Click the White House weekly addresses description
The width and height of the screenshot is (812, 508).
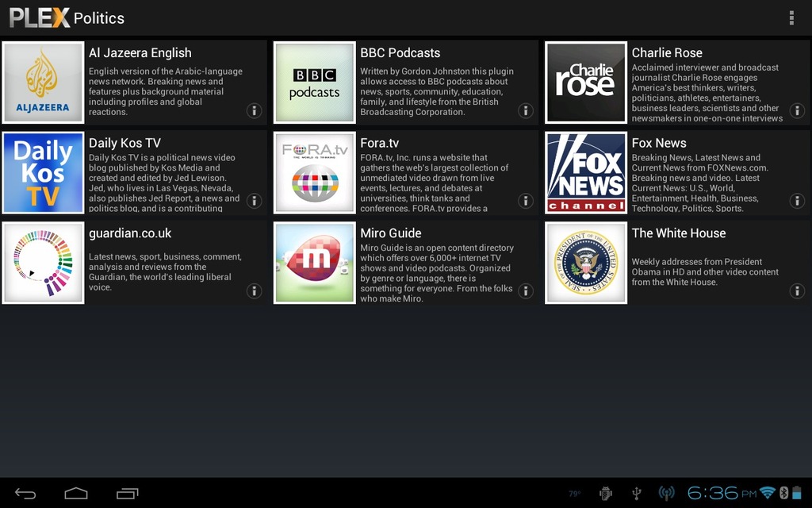click(x=705, y=272)
